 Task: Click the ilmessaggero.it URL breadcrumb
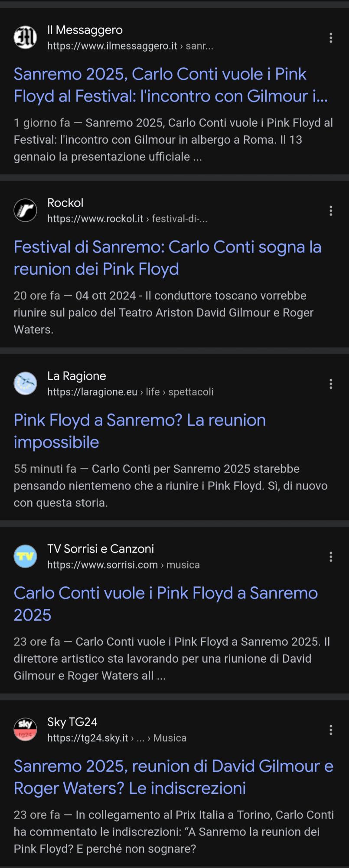click(130, 46)
